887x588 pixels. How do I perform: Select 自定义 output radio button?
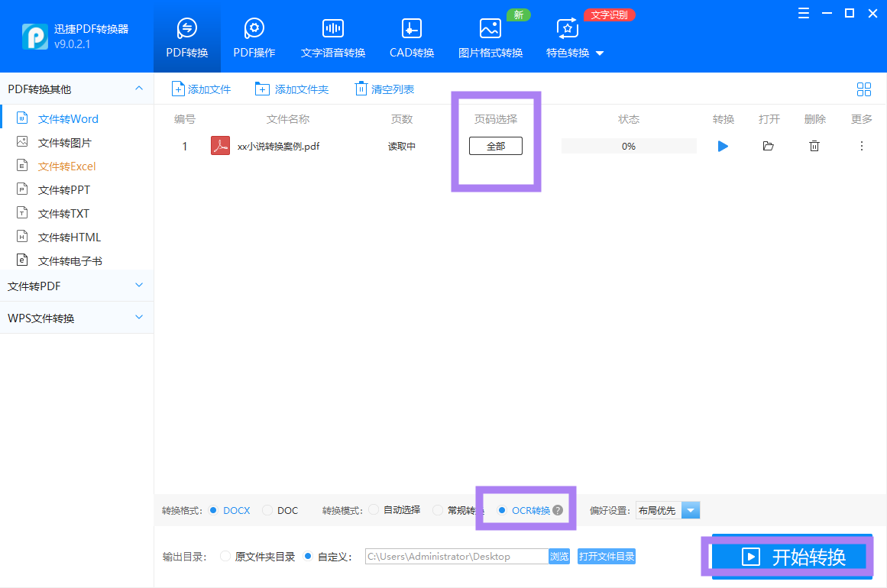pyautogui.click(x=308, y=557)
